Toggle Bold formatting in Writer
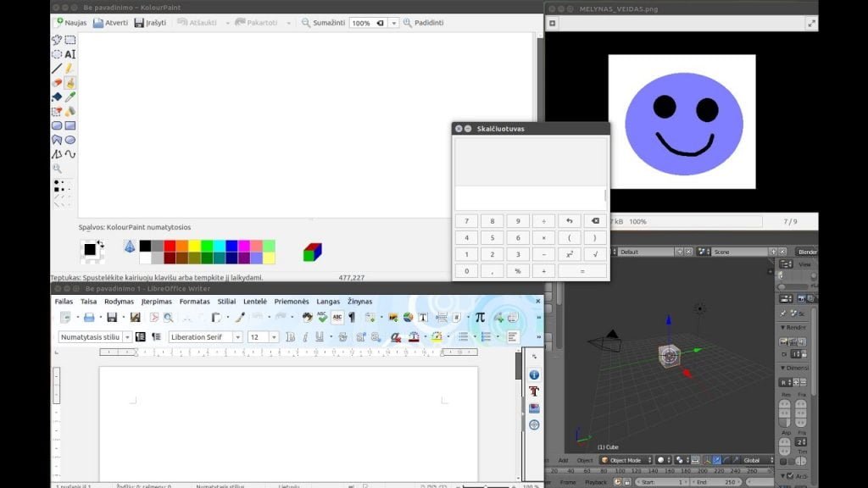 [290, 337]
